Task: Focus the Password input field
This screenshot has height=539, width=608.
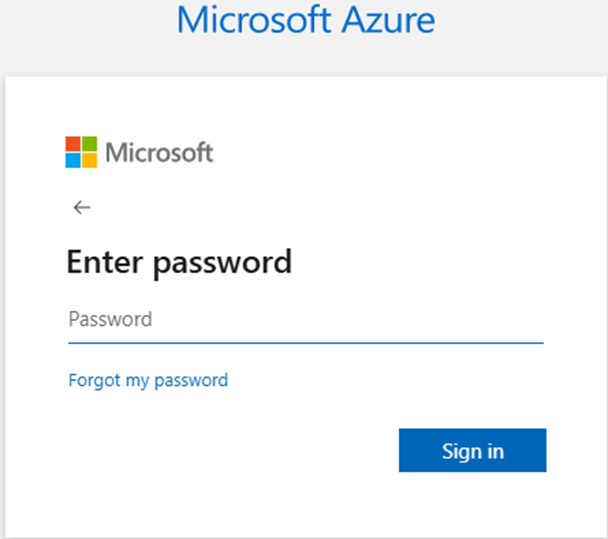Action: pos(305,321)
